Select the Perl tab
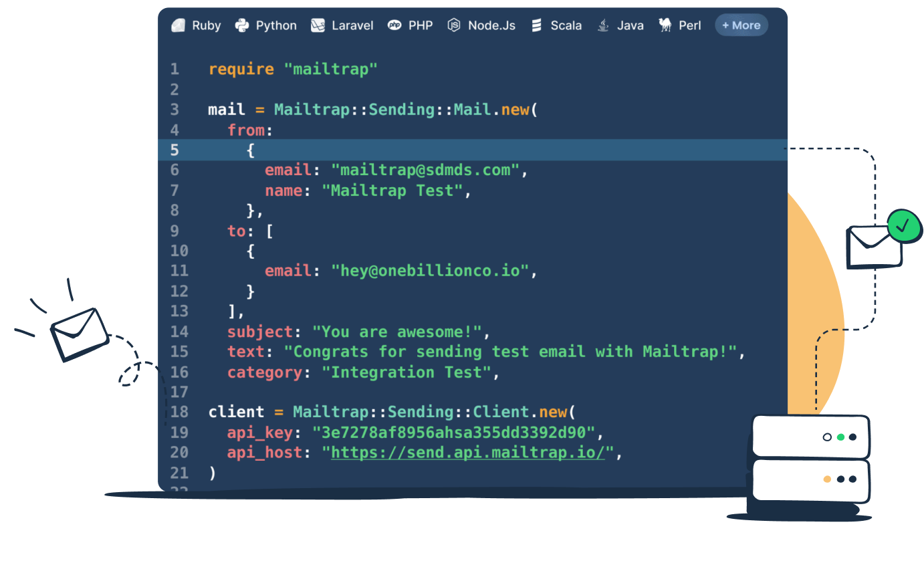Screen dimensions: 924x563 tap(680, 25)
